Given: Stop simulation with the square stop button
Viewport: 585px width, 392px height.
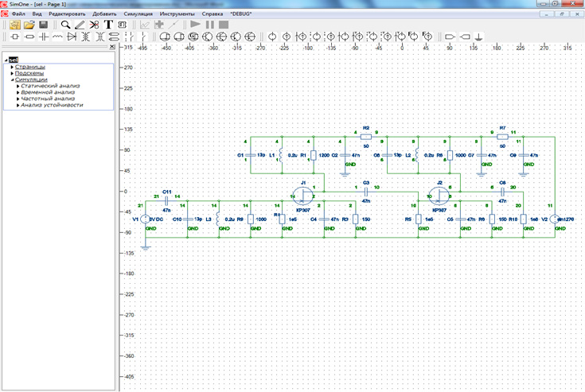Looking at the screenshot, I should click(x=224, y=25).
